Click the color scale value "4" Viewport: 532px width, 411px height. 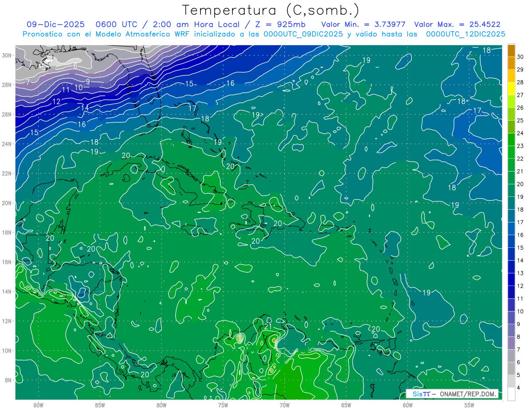(519, 388)
